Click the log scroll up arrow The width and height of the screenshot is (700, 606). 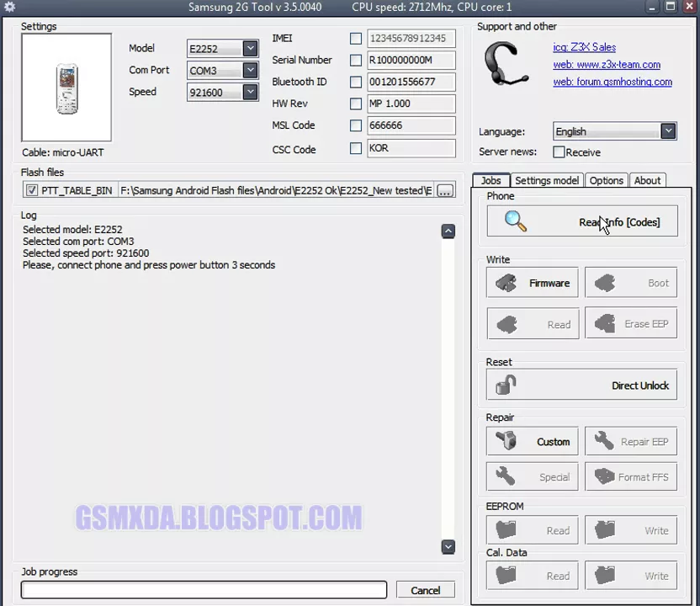pyautogui.click(x=448, y=231)
